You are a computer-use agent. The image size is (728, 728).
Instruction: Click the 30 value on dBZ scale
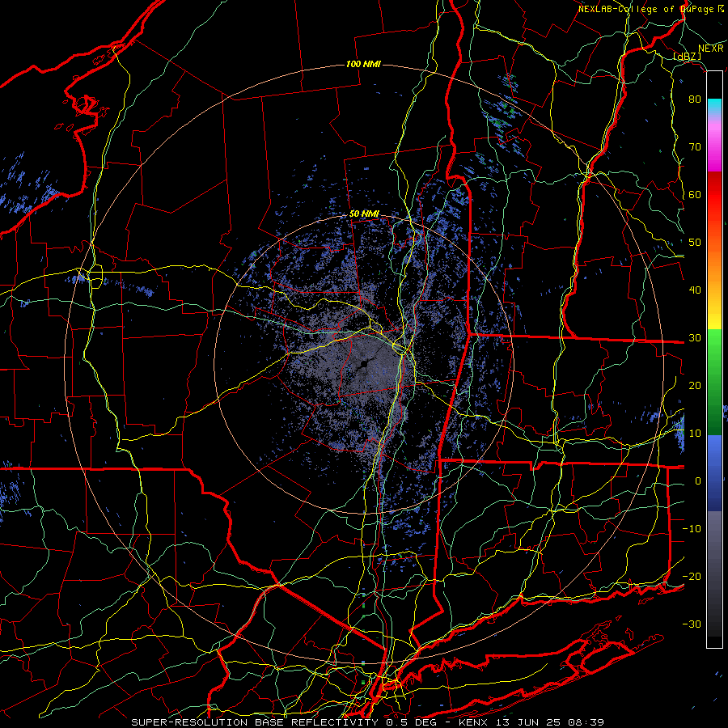[x=695, y=338]
